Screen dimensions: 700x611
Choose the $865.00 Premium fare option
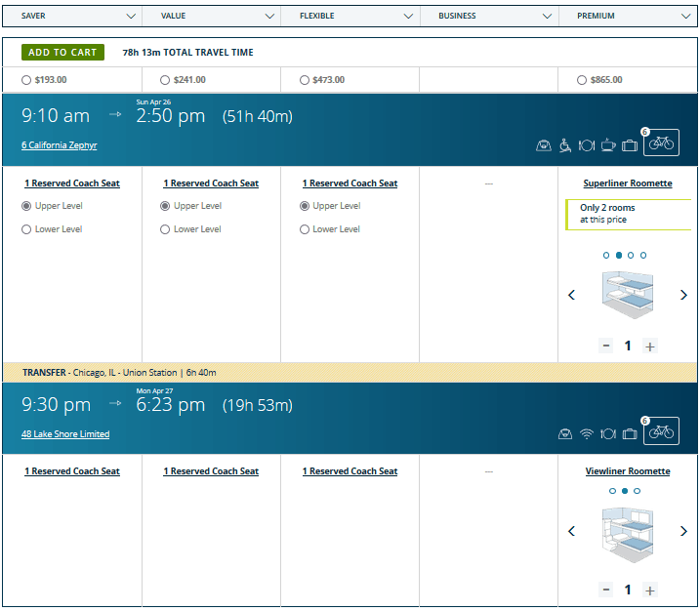(x=583, y=80)
